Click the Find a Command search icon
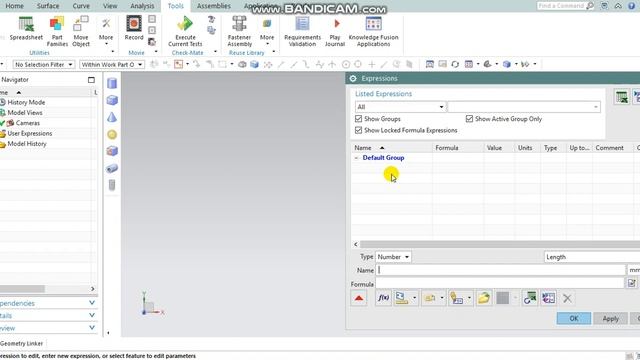 tap(590, 6)
